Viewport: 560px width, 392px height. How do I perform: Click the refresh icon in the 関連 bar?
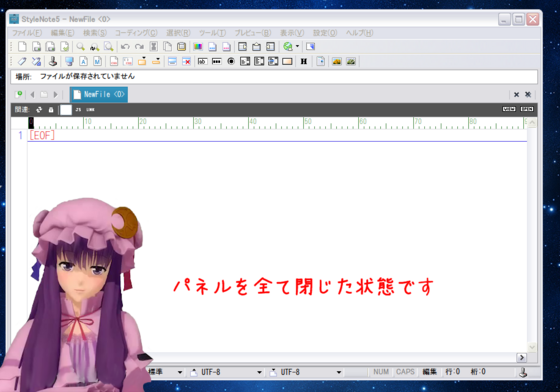pyautogui.click(x=39, y=110)
